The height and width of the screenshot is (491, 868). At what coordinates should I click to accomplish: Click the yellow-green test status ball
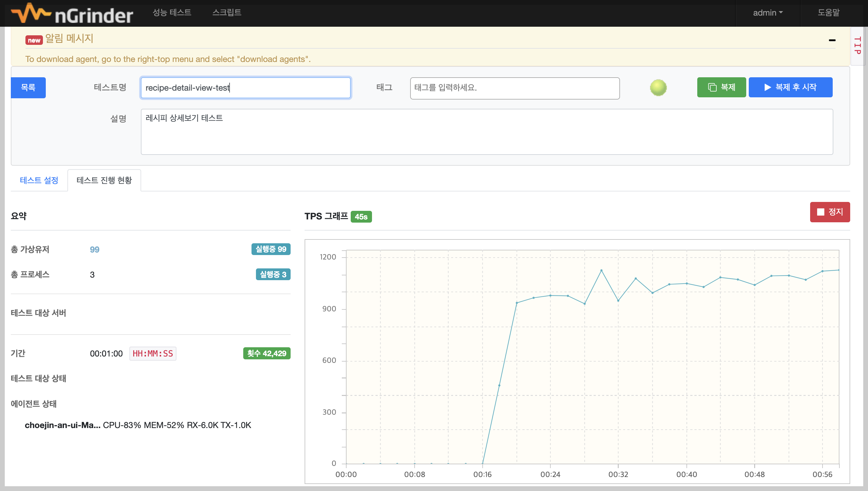click(x=658, y=88)
